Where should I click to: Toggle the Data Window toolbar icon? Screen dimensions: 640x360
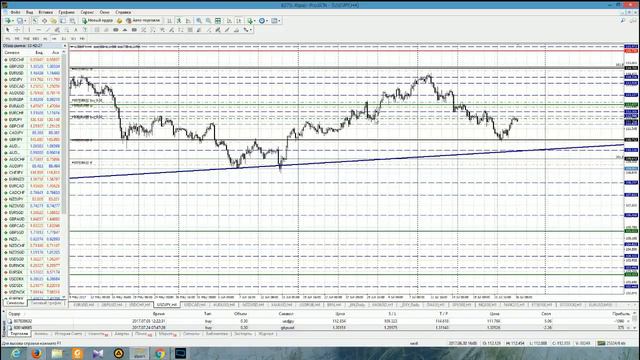click(x=44, y=20)
